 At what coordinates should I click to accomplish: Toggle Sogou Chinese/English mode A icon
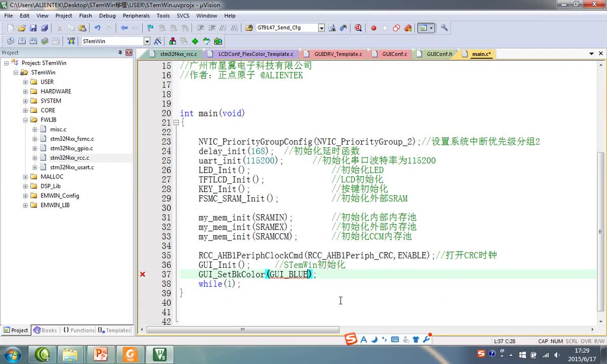tap(364, 340)
